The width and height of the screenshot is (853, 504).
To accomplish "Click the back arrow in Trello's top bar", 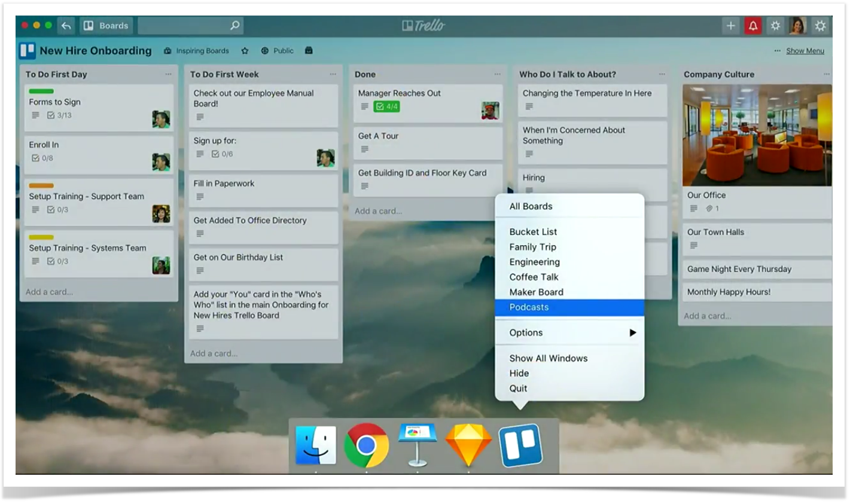I will (x=66, y=26).
